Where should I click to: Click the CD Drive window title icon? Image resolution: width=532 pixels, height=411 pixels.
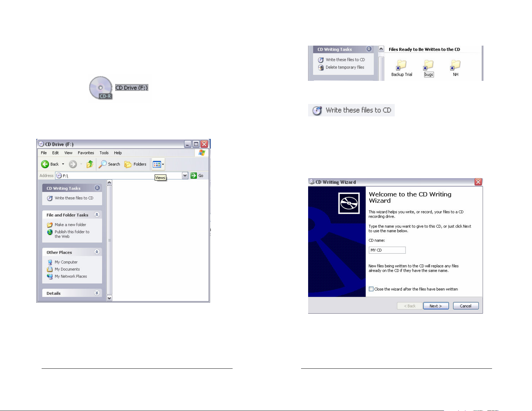[x=41, y=144]
